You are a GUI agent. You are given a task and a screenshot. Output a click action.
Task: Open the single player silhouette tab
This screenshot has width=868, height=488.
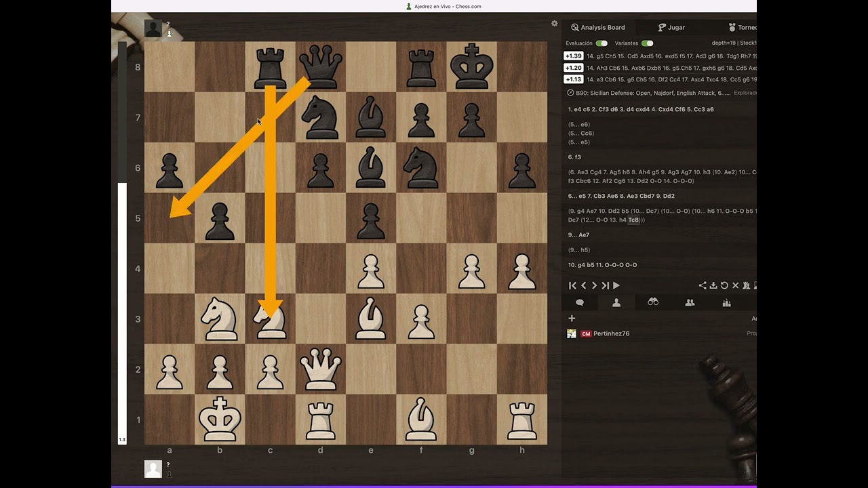pos(616,303)
